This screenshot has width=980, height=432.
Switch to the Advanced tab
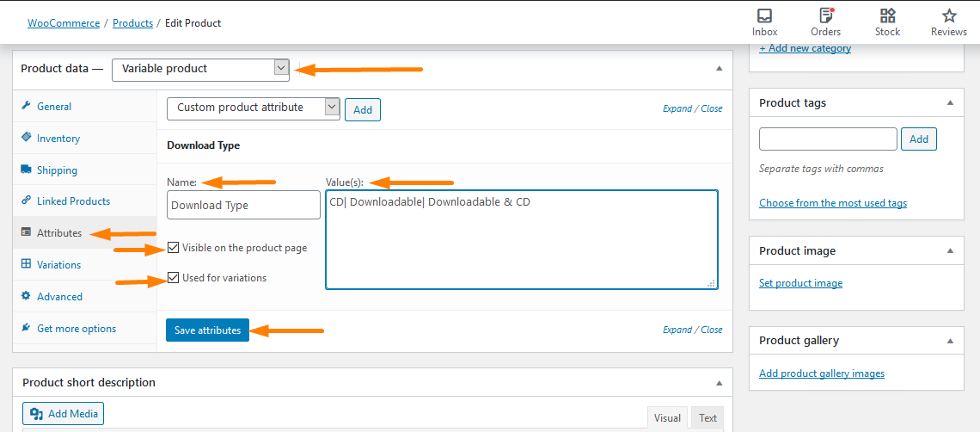(x=85, y=296)
